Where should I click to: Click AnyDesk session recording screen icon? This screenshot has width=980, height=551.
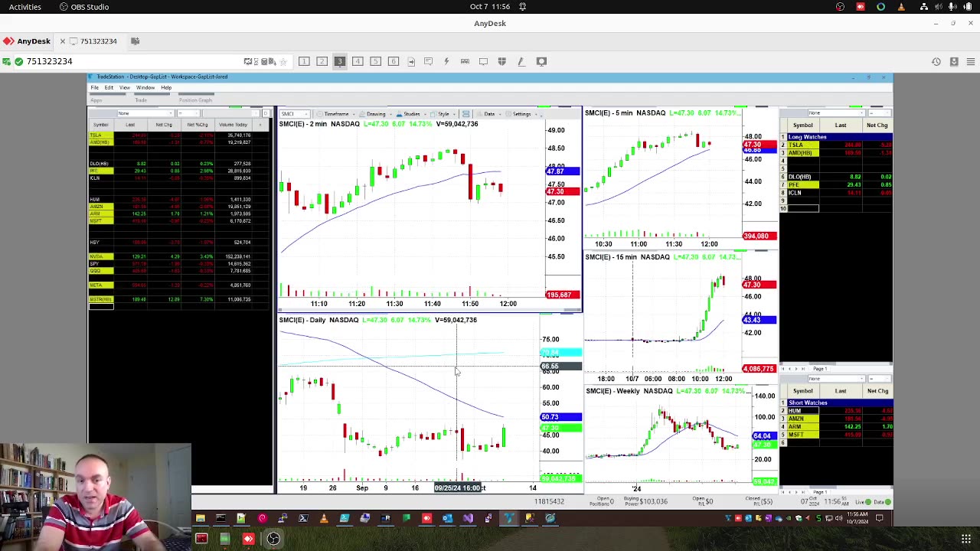click(x=541, y=61)
